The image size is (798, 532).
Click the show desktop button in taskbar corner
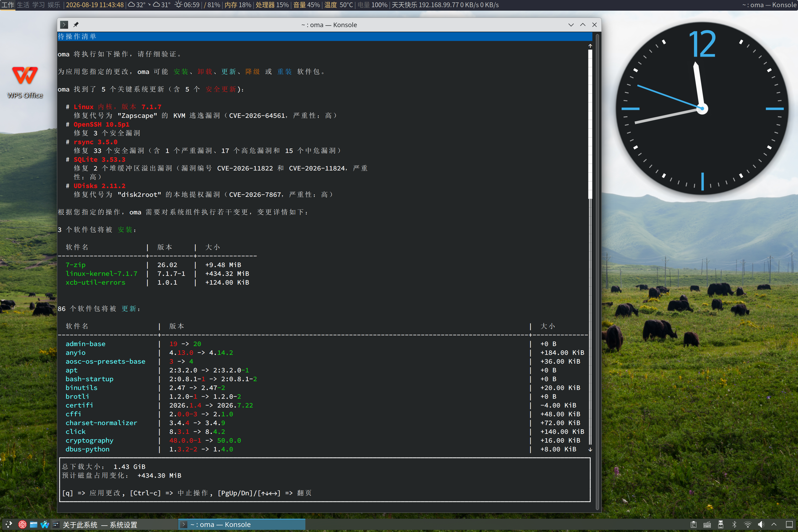(789, 525)
